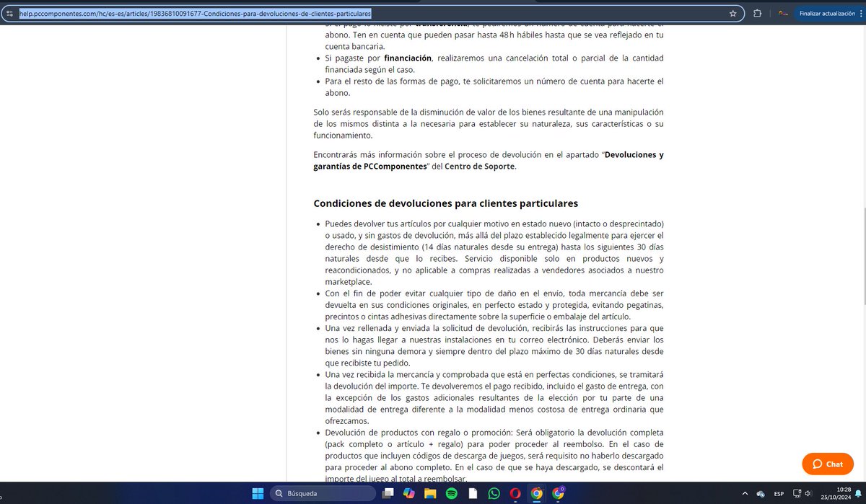Image resolution: width=866 pixels, height=504 pixels.
Task: Switch the ESP keyboard language indicator
Action: [779, 494]
